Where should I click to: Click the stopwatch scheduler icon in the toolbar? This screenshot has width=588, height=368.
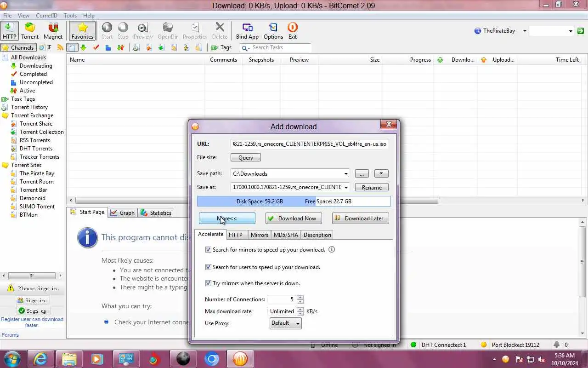click(x=136, y=47)
